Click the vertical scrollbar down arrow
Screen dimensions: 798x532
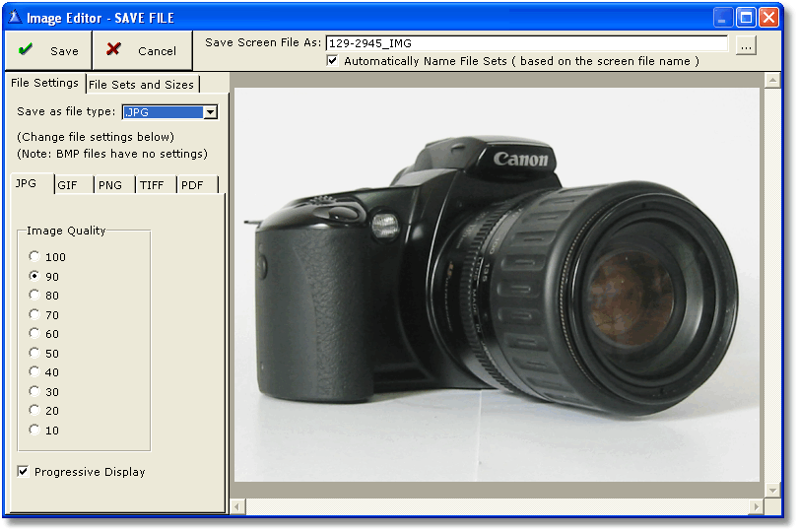click(x=772, y=491)
